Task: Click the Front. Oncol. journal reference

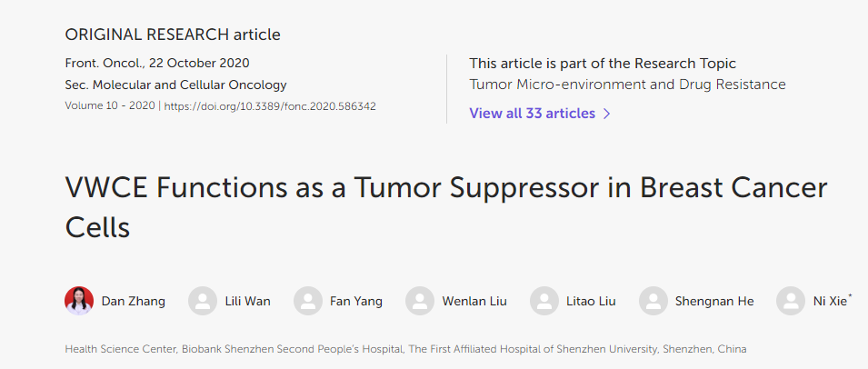Action: point(105,63)
